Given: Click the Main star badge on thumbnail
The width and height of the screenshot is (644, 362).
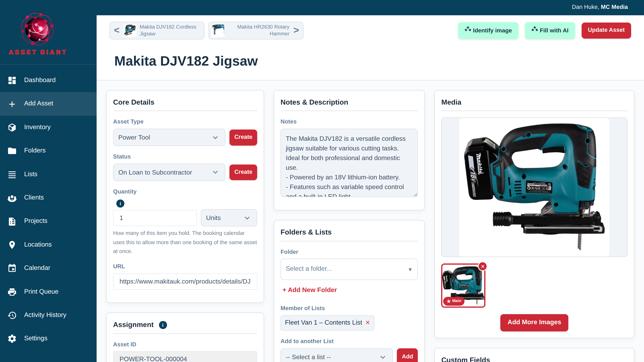Looking at the screenshot, I should pos(454,301).
